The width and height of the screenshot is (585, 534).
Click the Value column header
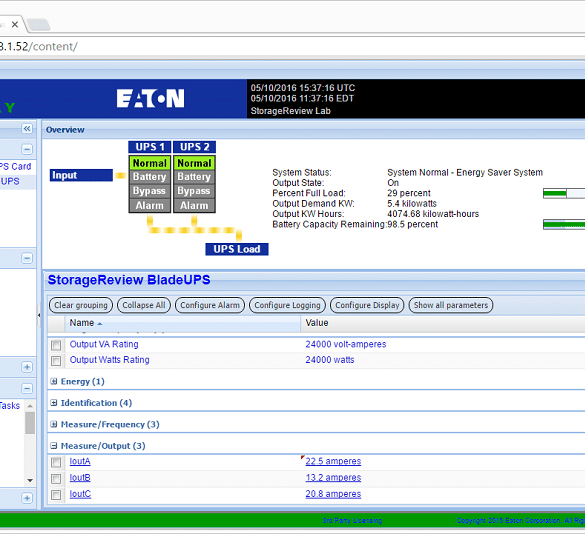(x=443, y=323)
